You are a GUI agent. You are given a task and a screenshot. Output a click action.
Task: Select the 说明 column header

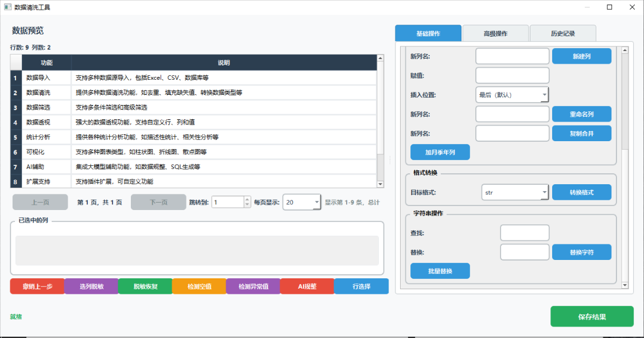pyautogui.click(x=224, y=63)
